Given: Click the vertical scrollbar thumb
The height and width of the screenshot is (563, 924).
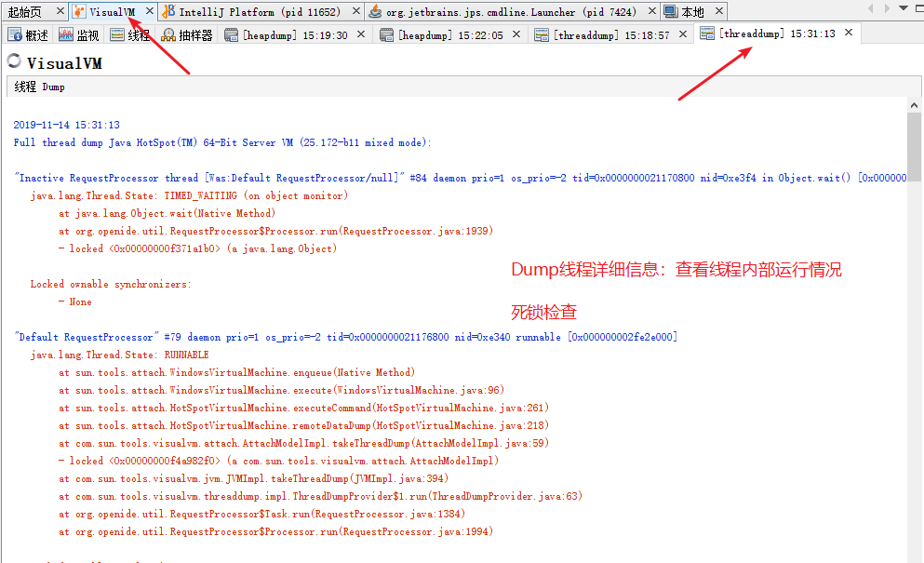Looking at the screenshot, I should 914,146.
